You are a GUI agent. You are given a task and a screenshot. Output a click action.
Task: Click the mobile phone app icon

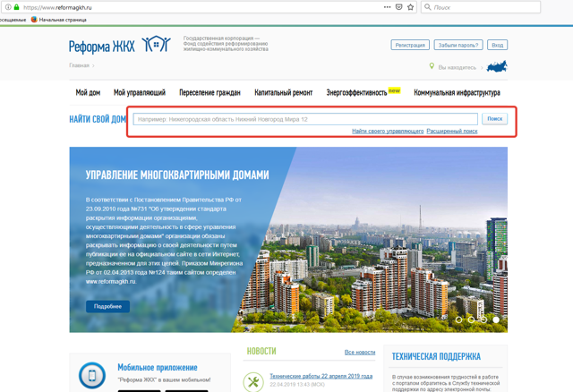(x=92, y=375)
